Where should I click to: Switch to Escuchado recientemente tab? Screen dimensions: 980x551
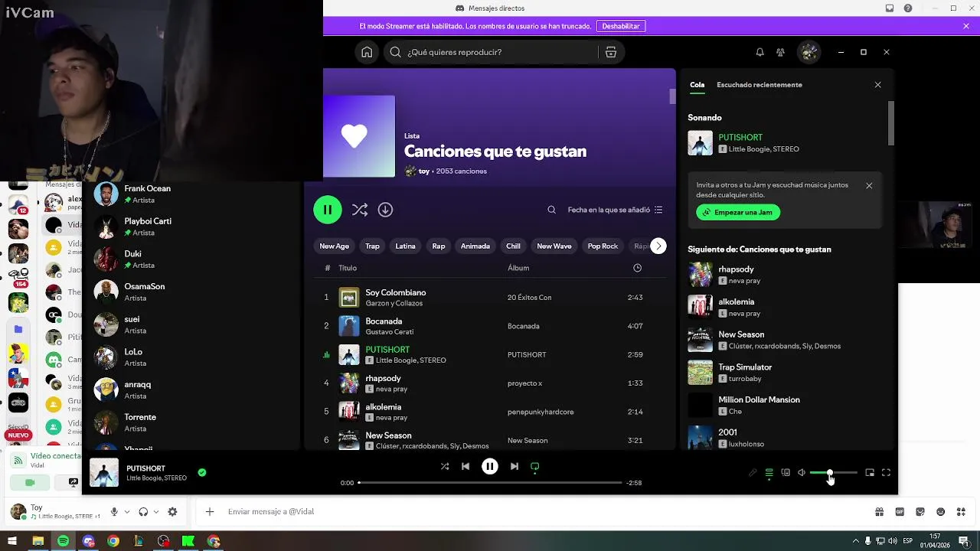759,85
